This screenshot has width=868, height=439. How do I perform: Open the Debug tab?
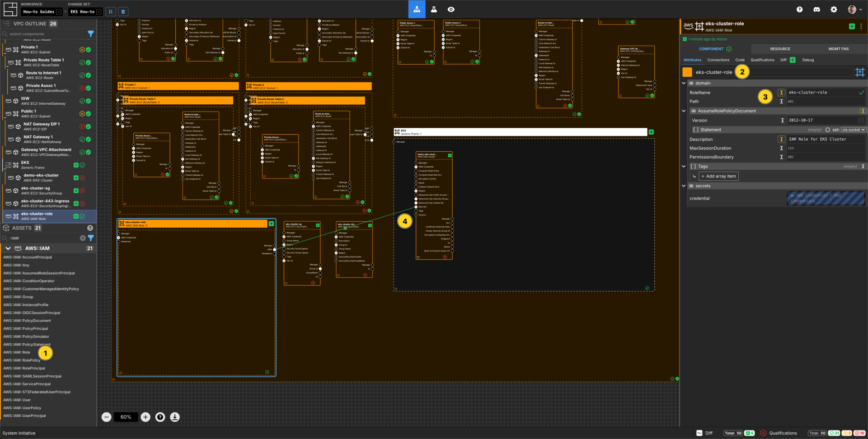[x=808, y=60]
